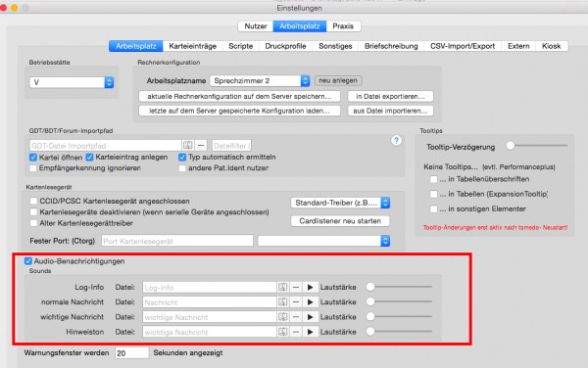Browse file for wichtige Nachricht sound
The height and width of the screenshot is (368, 588).
click(x=283, y=317)
